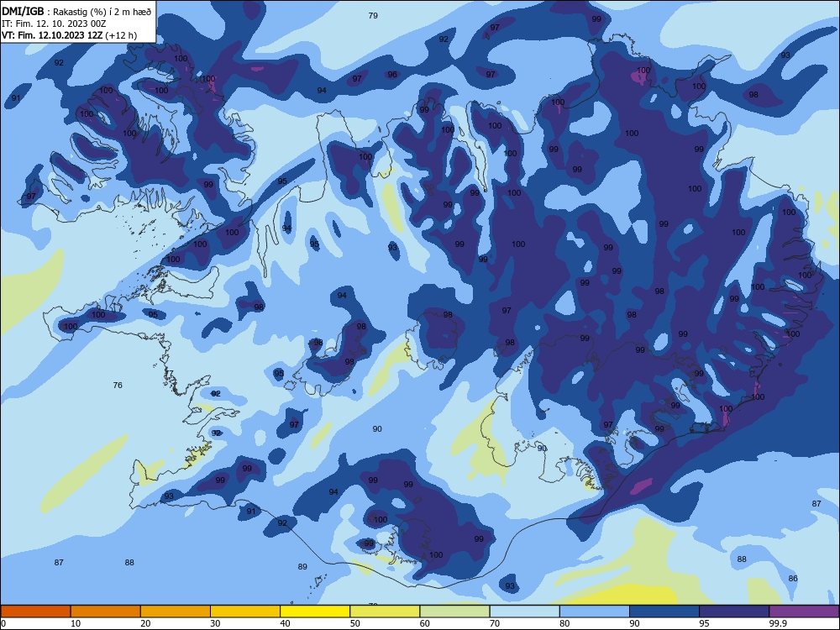Viewport: 840px width, 630px height.
Task: Click the title text 'DMI/IGB : Rakastig (%)'
Action: point(55,12)
